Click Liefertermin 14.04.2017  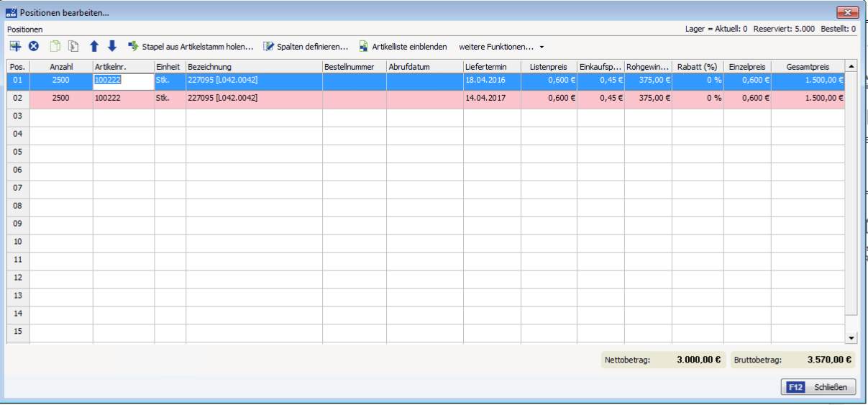(492, 98)
